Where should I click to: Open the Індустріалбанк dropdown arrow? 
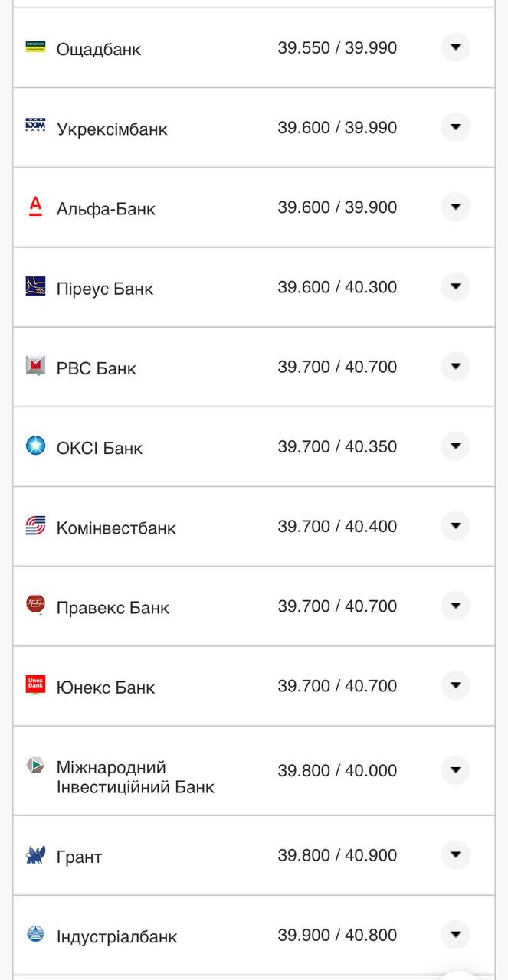click(455, 934)
